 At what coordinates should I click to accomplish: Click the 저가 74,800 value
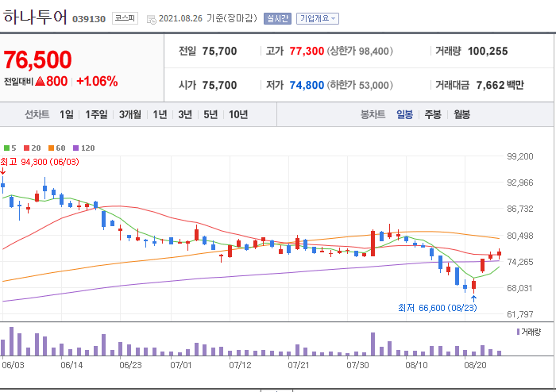[x=307, y=85]
